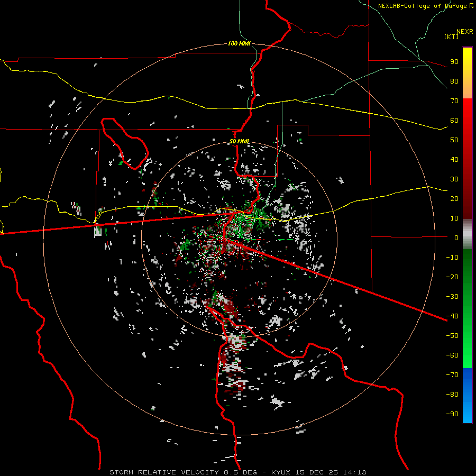Click the 90 value on velocity scale
The image size is (476, 476).
454,62
